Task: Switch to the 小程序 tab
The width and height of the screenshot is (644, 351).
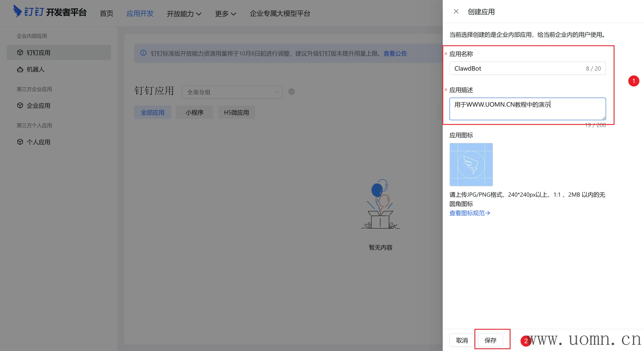Action: click(194, 112)
